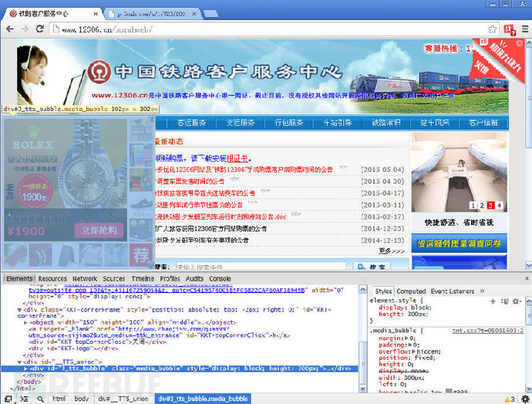Open the Chrome hamburger menu

(x=525, y=29)
